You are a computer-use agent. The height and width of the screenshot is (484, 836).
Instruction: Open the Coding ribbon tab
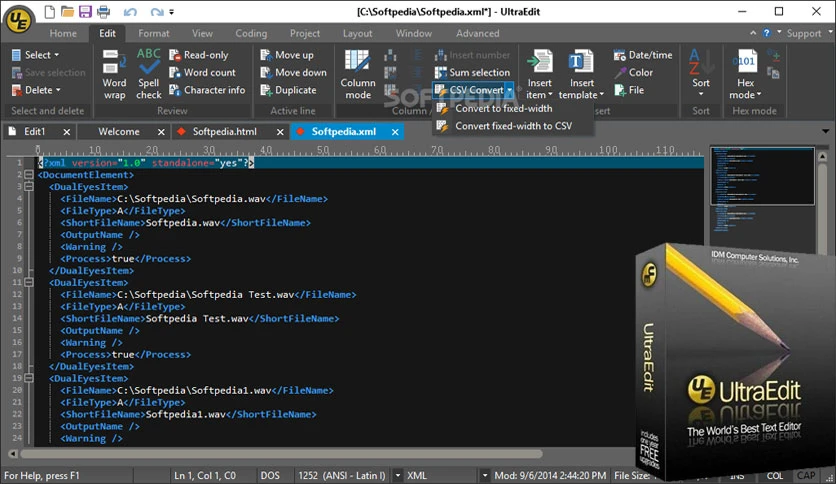tap(251, 33)
